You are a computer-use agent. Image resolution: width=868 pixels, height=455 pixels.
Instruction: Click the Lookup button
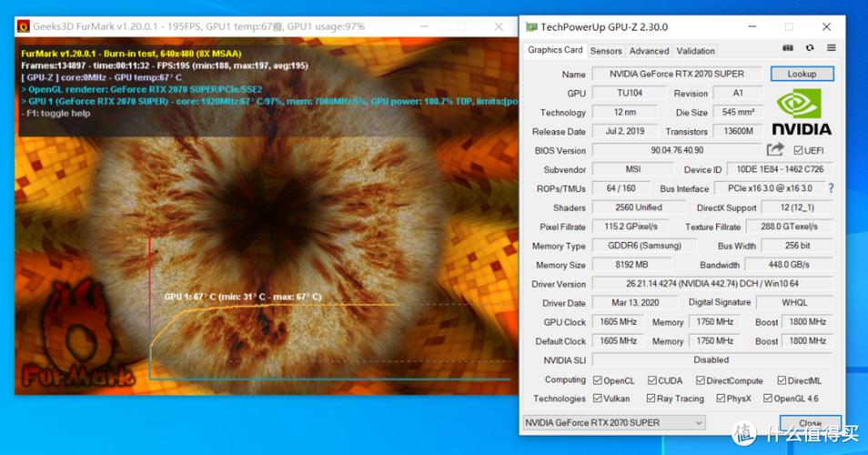pyautogui.click(x=802, y=74)
